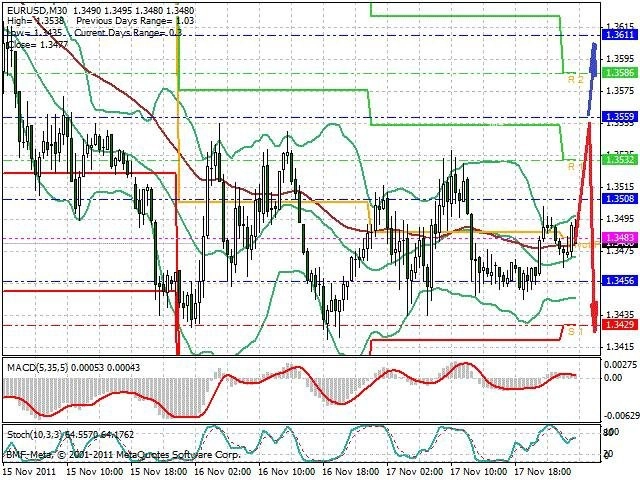Click the R 1 resistance label

point(576,166)
